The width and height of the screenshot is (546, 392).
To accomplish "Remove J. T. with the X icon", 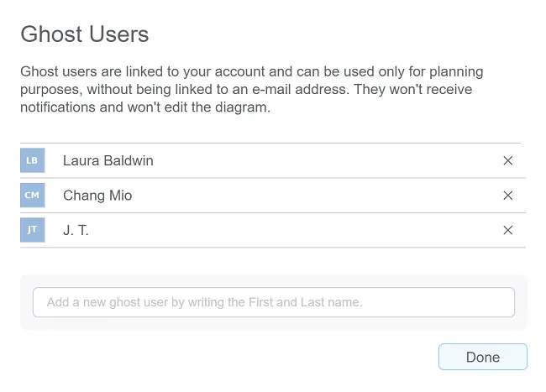I will click(507, 230).
